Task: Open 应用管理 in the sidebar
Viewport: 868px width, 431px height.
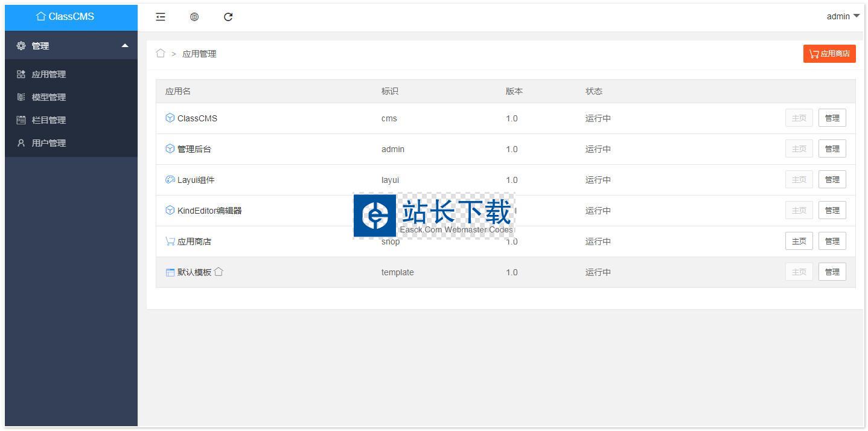Action: [x=49, y=74]
